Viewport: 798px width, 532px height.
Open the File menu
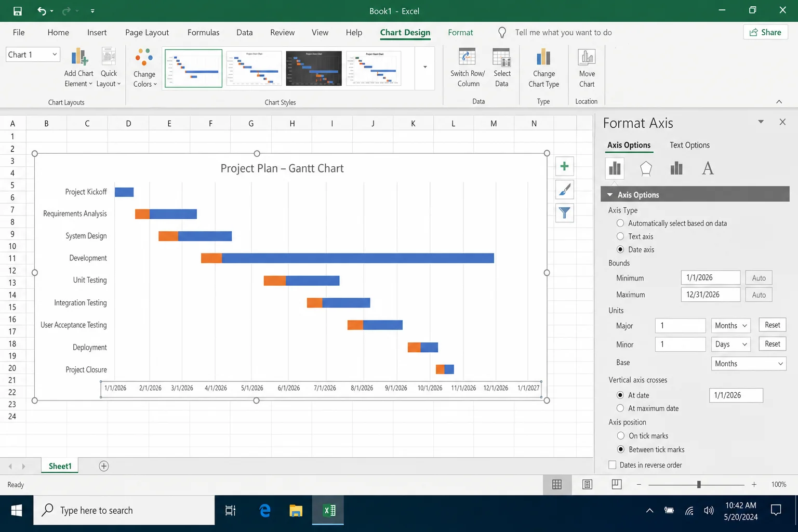[x=19, y=32]
